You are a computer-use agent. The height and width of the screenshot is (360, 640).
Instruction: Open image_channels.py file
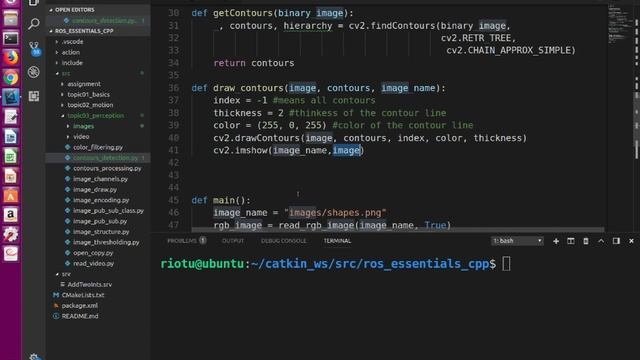[100, 179]
